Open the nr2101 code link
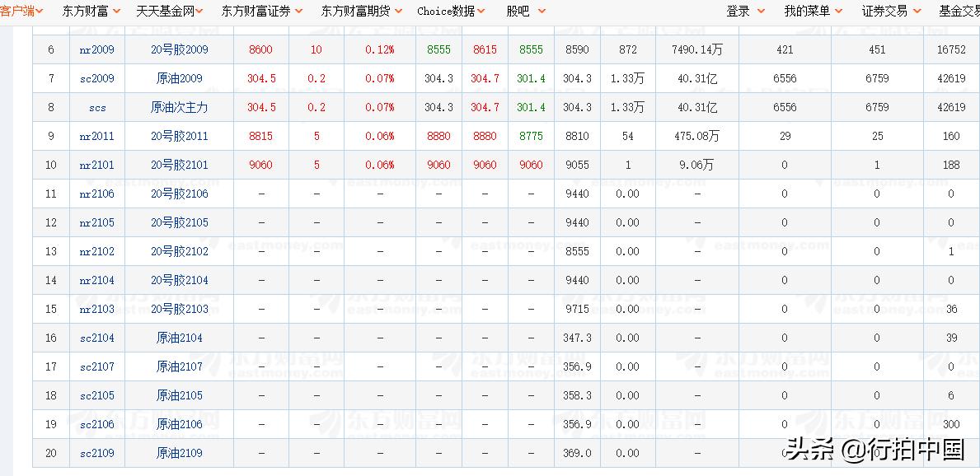 pyautogui.click(x=97, y=165)
